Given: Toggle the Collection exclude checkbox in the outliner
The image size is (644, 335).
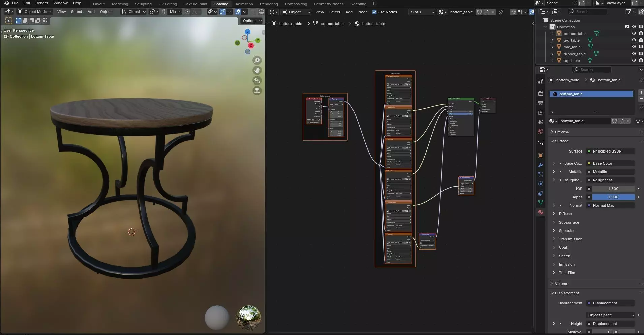Looking at the screenshot, I should coord(627,27).
